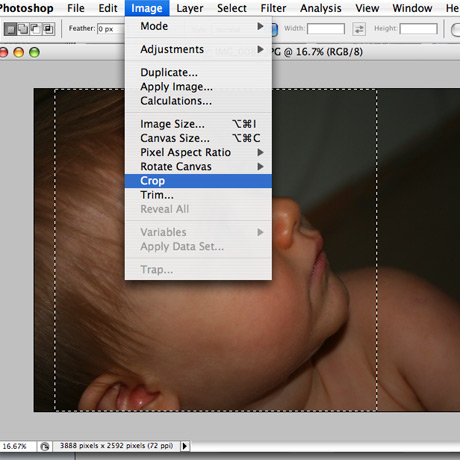This screenshot has height=460, width=460.
Task: Open the Layer menu
Action: point(190,8)
